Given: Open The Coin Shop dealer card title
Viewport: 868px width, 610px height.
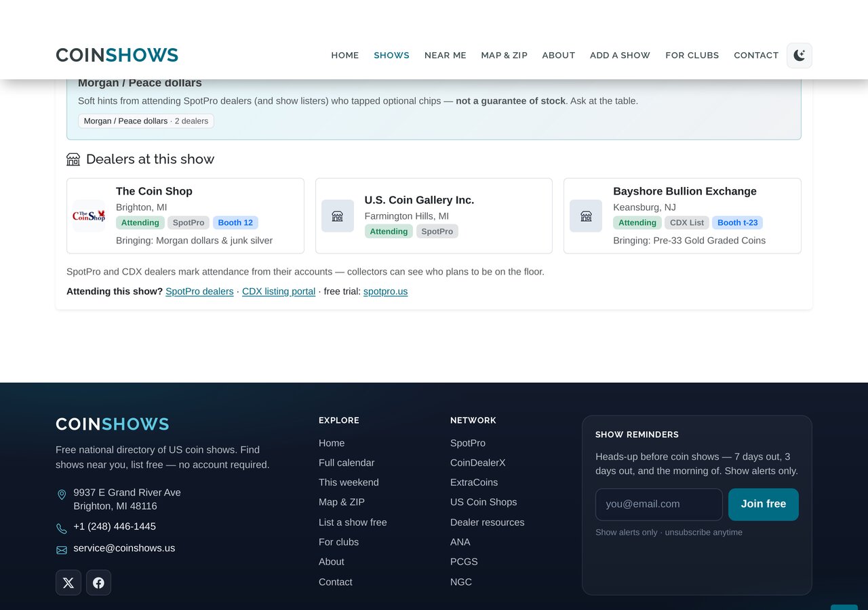Looking at the screenshot, I should 154,191.
